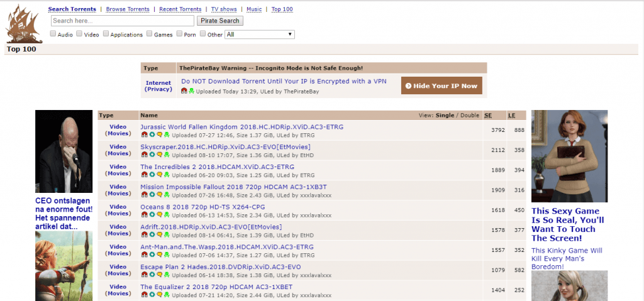This screenshot has width=644, height=301.
Task: Click teal play icon under Escape Plan 2
Action: click(152, 275)
